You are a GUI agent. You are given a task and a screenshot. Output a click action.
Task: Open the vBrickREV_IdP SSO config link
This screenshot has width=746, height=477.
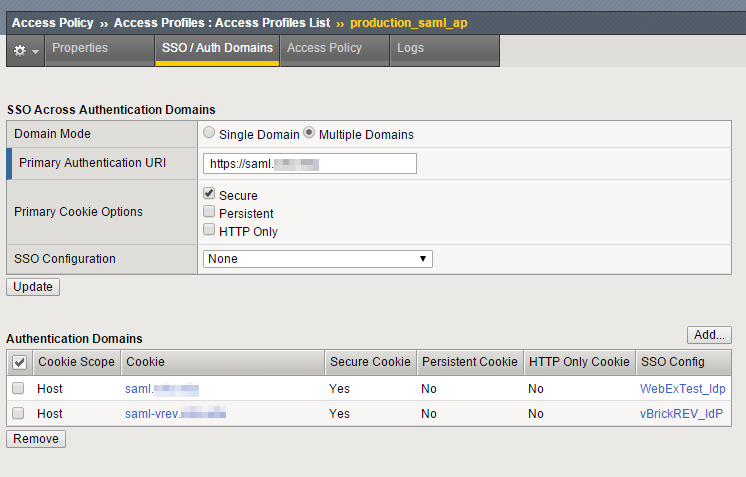pos(680,414)
